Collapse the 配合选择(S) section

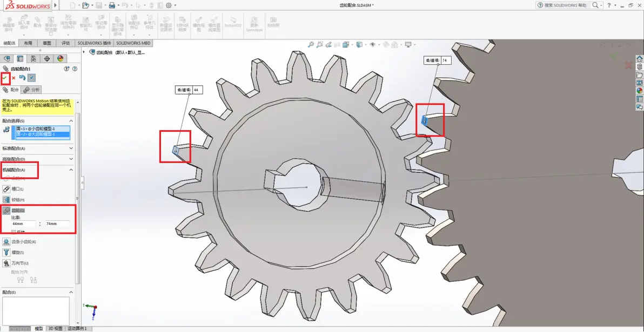[71, 120]
